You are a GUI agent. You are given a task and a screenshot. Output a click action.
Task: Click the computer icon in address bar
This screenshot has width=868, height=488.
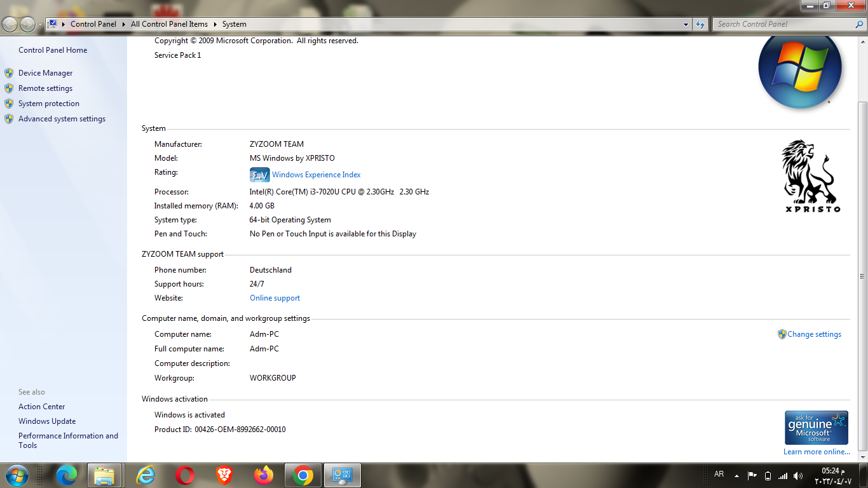[53, 24]
